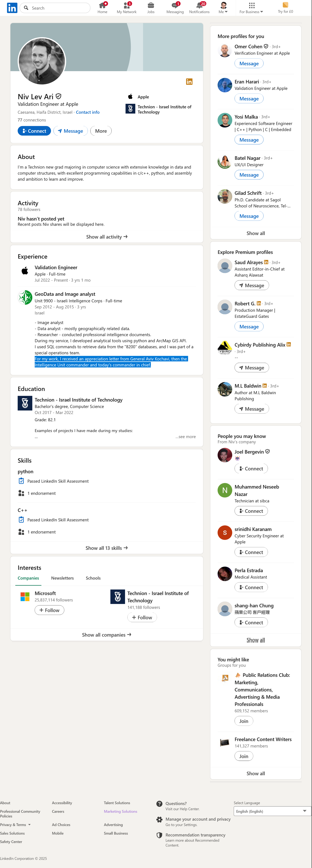Open the Select Language dropdown
Viewport: 312px width, 868px height.
point(272,811)
